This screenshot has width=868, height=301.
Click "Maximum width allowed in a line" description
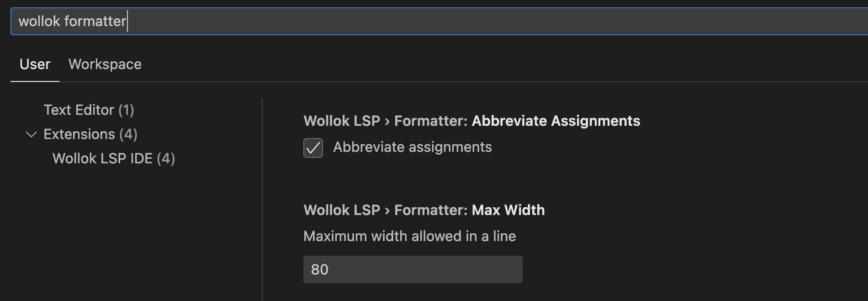(409, 236)
